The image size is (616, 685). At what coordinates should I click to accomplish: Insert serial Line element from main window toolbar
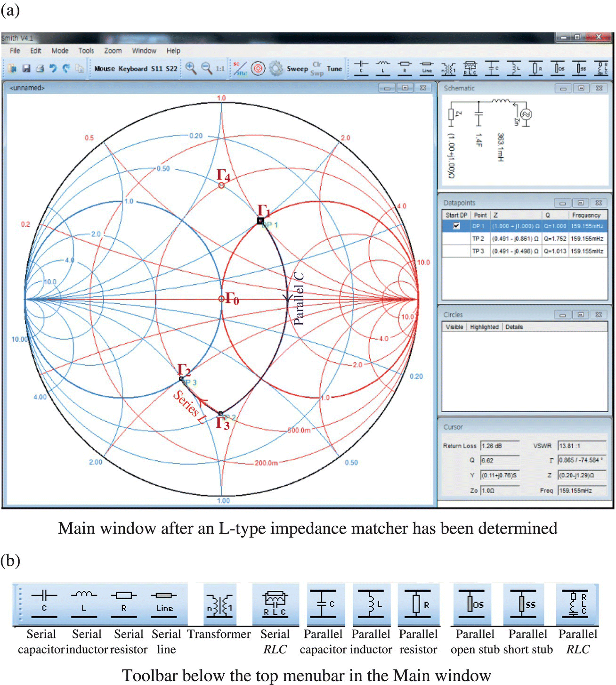click(x=426, y=68)
